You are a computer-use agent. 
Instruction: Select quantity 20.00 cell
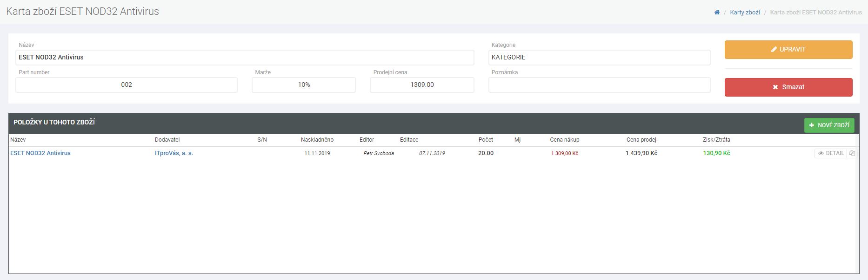(486, 153)
